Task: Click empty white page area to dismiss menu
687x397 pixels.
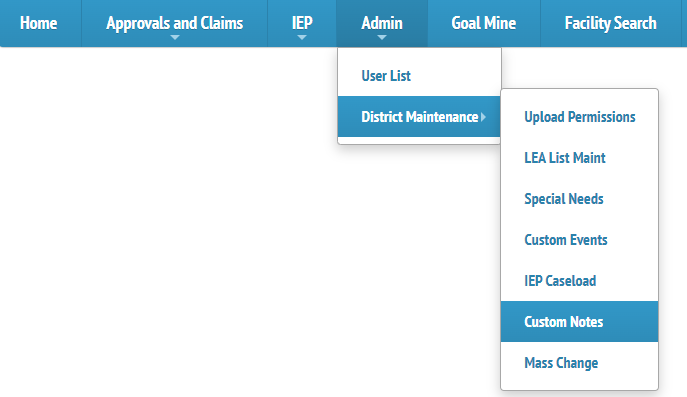Action: tap(166, 219)
